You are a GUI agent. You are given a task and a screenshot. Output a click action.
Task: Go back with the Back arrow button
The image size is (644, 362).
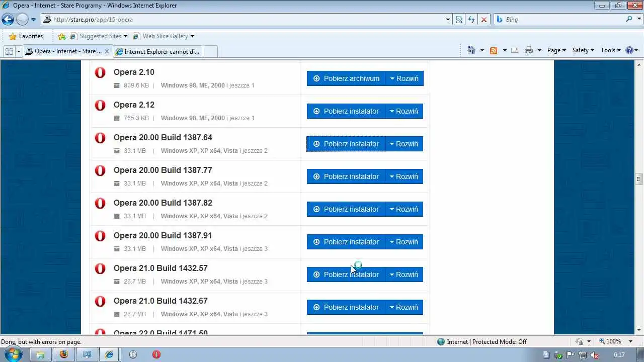click(8, 20)
